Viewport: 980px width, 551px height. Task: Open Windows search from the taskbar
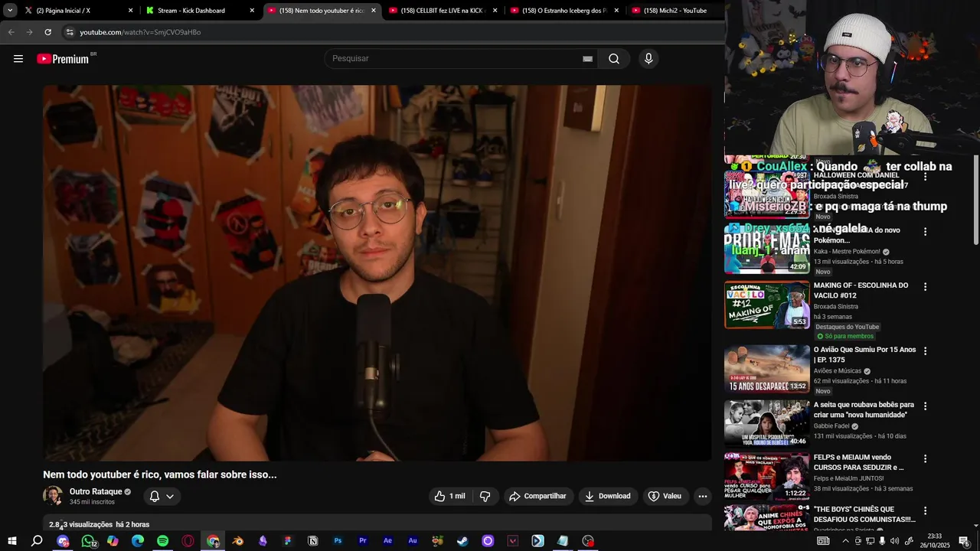(x=37, y=541)
